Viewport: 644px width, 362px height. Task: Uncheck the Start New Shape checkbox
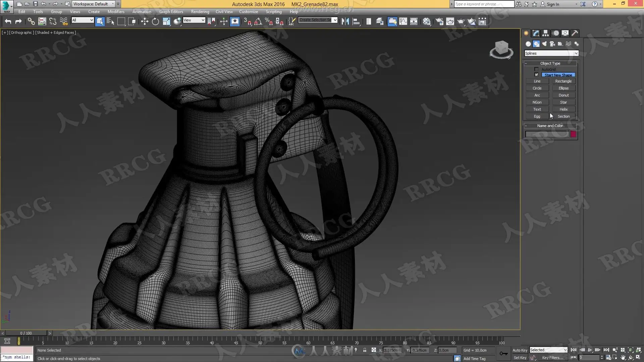pos(536,75)
